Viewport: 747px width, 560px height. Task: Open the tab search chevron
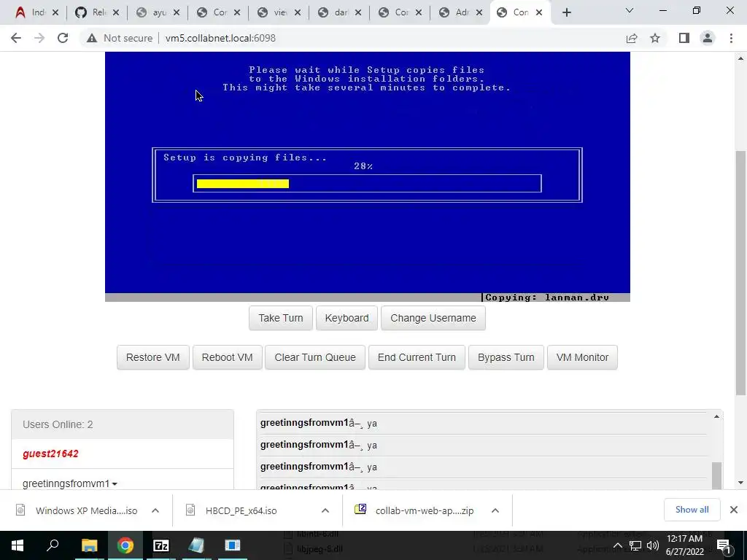coord(630,10)
